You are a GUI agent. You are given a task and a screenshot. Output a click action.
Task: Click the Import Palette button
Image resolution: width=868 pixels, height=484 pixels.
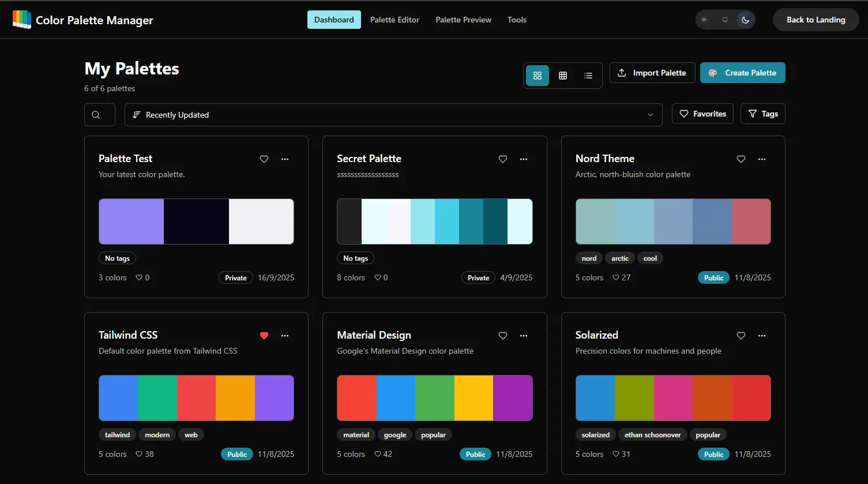click(x=652, y=73)
